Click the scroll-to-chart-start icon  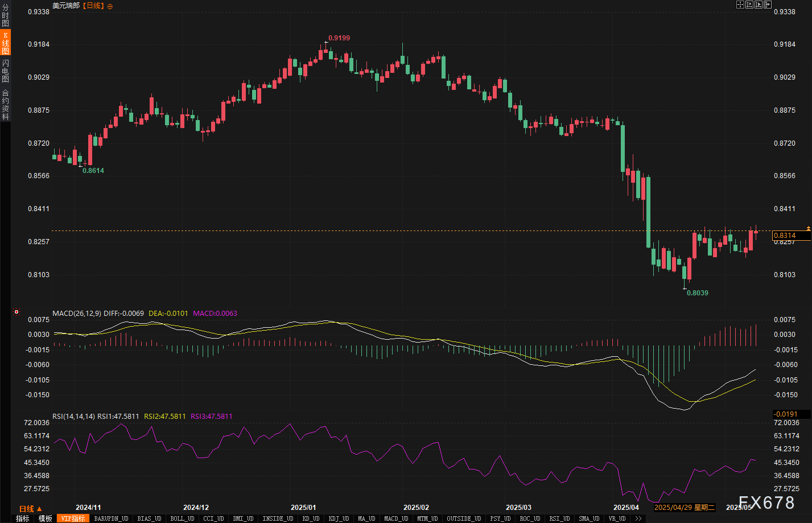749,5
